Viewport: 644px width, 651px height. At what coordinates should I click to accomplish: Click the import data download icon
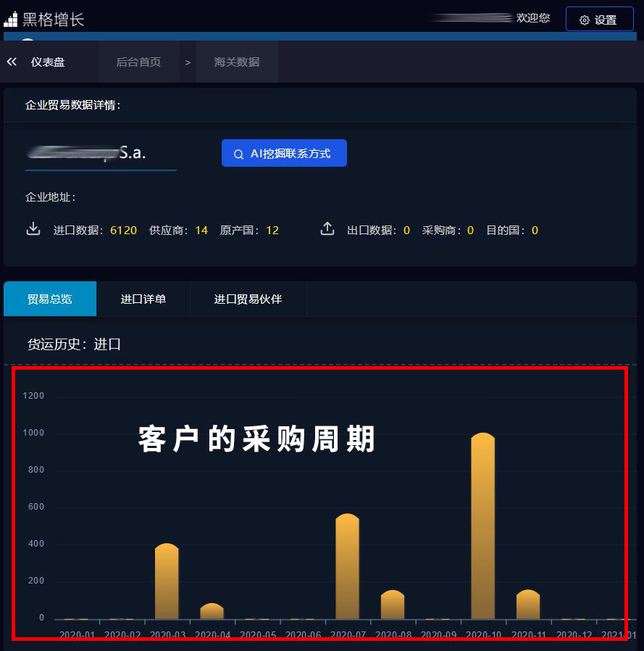tap(33, 230)
